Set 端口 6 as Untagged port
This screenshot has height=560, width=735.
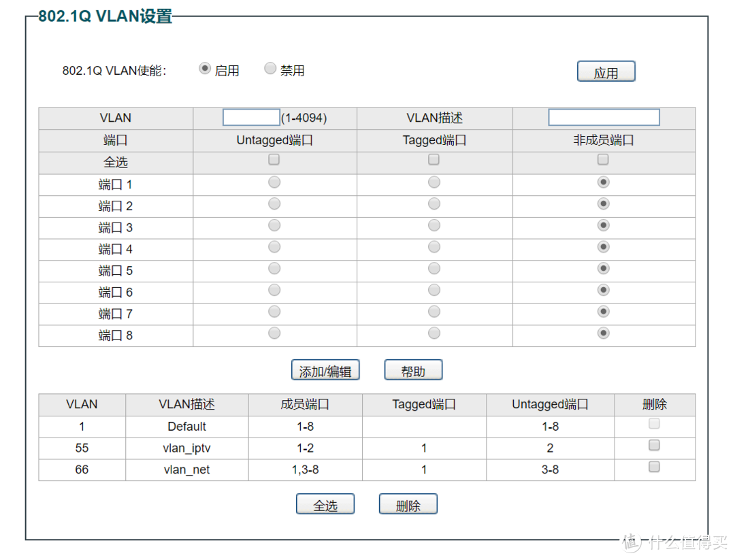pyautogui.click(x=274, y=290)
